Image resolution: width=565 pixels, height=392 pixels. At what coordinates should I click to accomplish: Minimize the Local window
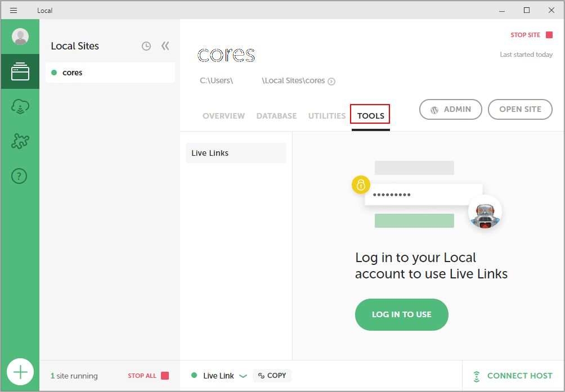[502, 10]
